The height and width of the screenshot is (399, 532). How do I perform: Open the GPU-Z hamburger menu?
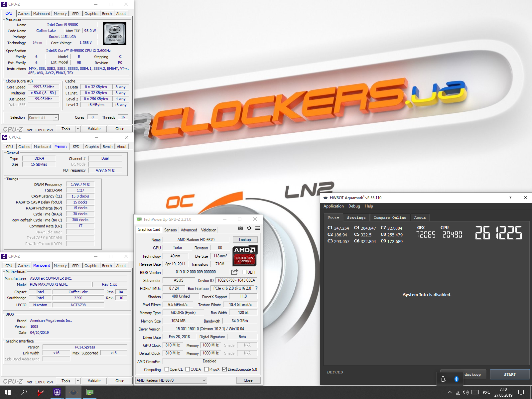point(257,228)
